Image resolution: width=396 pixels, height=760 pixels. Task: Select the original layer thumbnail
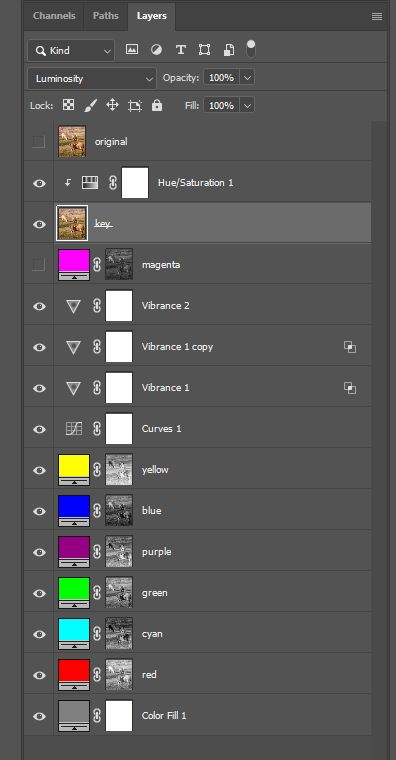72,142
